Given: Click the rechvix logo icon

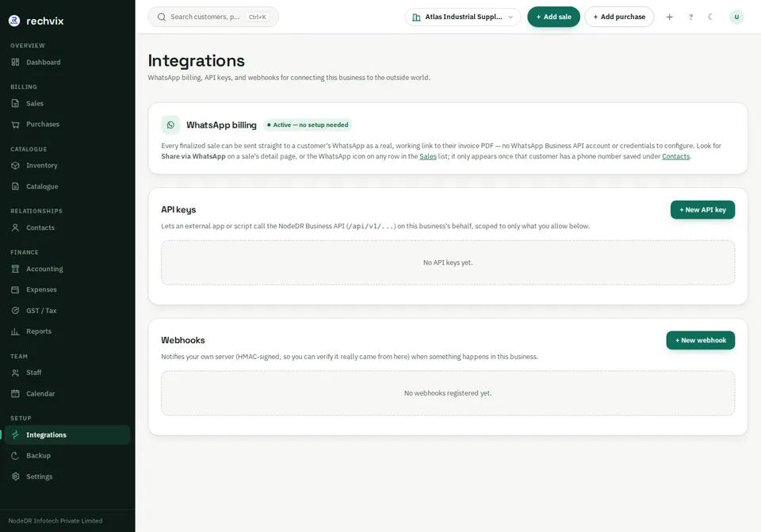Looking at the screenshot, I should tap(14, 21).
